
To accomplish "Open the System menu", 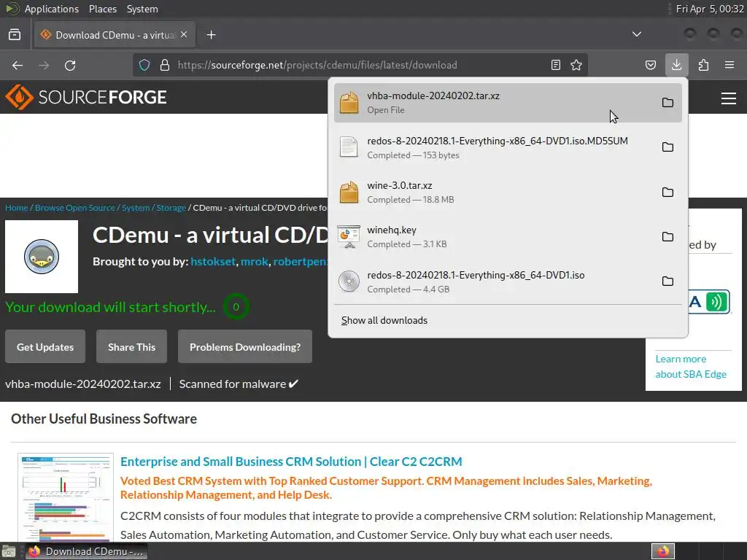I will (142, 9).
